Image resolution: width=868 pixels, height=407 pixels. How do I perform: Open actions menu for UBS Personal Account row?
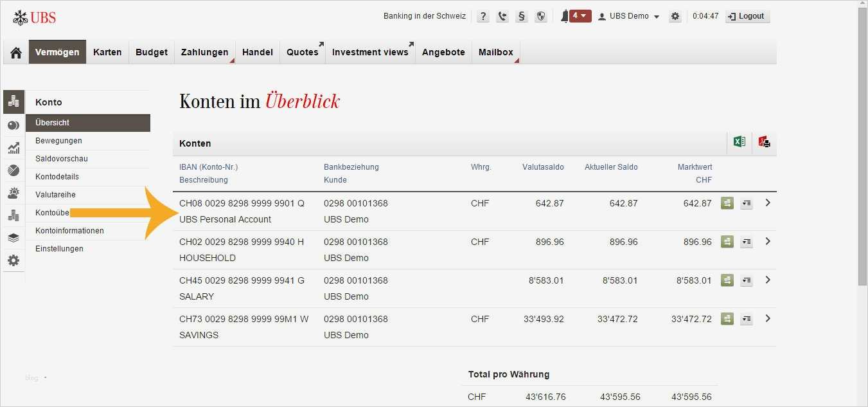pos(746,204)
